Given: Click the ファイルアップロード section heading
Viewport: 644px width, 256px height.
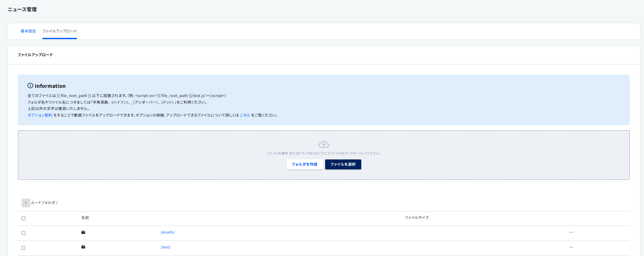Looking at the screenshot, I should 35,55.
